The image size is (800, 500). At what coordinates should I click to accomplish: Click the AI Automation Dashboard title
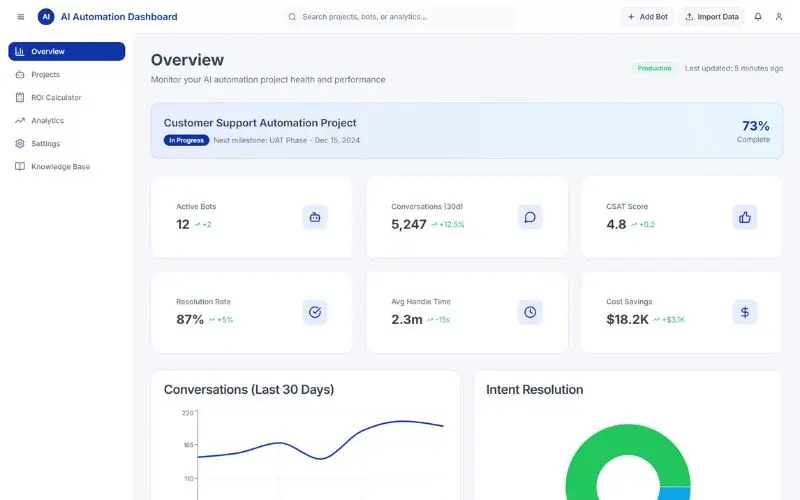[x=119, y=17]
